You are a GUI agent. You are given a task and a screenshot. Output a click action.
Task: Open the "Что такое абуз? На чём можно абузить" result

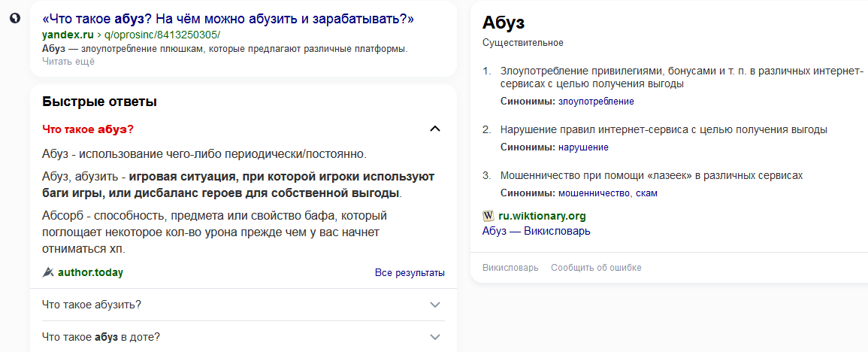[x=228, y=19]
